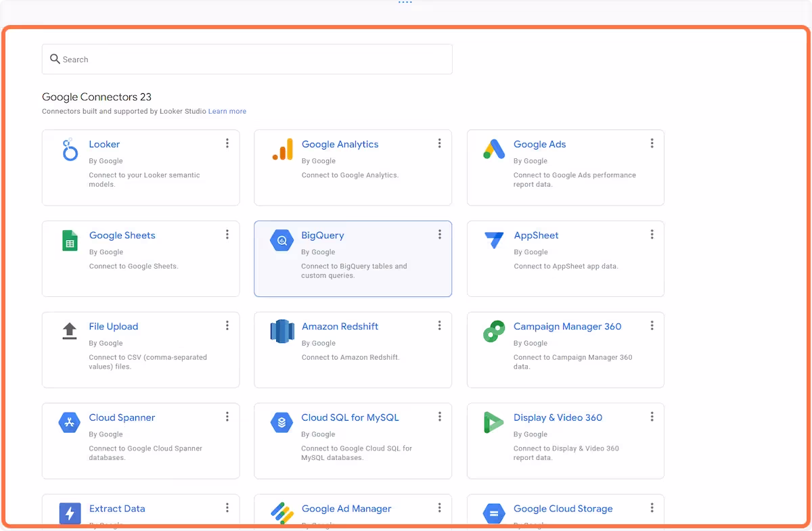Click the Google Sheets green icon
This screenshot has width=812, height=531.
70,241
